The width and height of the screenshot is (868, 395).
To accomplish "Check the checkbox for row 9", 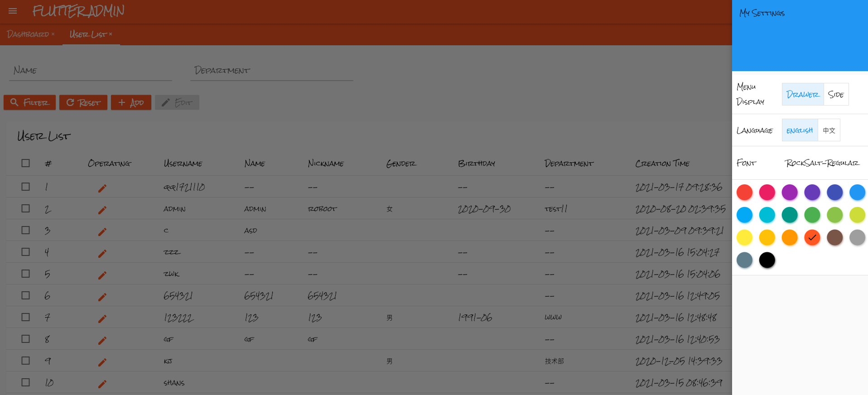I will tap(25, 361).
